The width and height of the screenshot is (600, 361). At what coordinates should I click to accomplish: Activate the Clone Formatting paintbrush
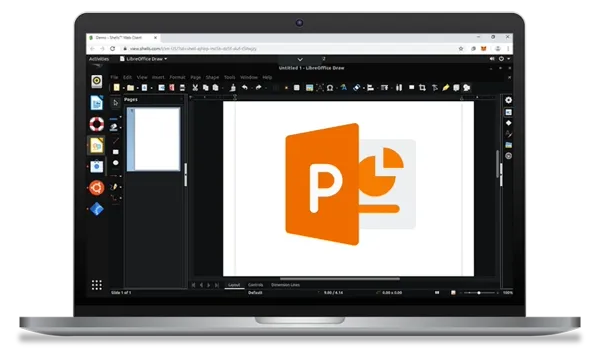pos(233,88)
